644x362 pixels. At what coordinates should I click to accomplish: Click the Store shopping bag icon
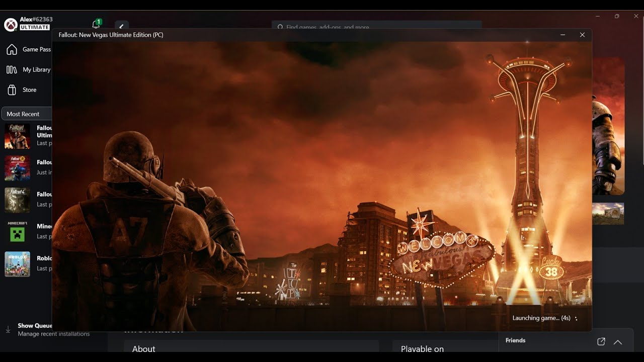coord(12,89)
